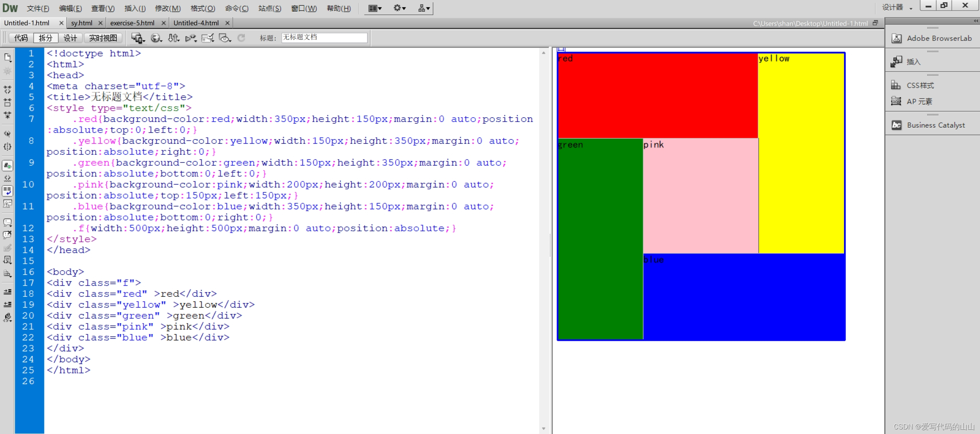
Task: Switch to 设计 design view
Action: [70, 38]
